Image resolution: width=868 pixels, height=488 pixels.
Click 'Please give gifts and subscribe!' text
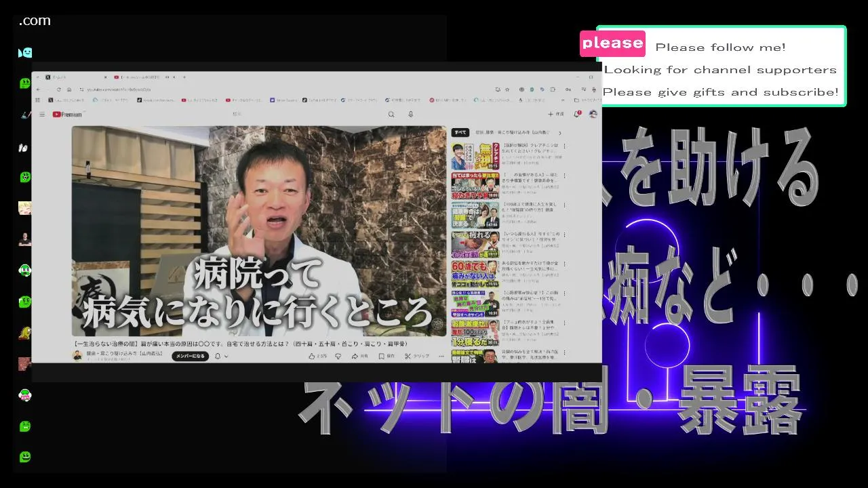pos(720,92)
